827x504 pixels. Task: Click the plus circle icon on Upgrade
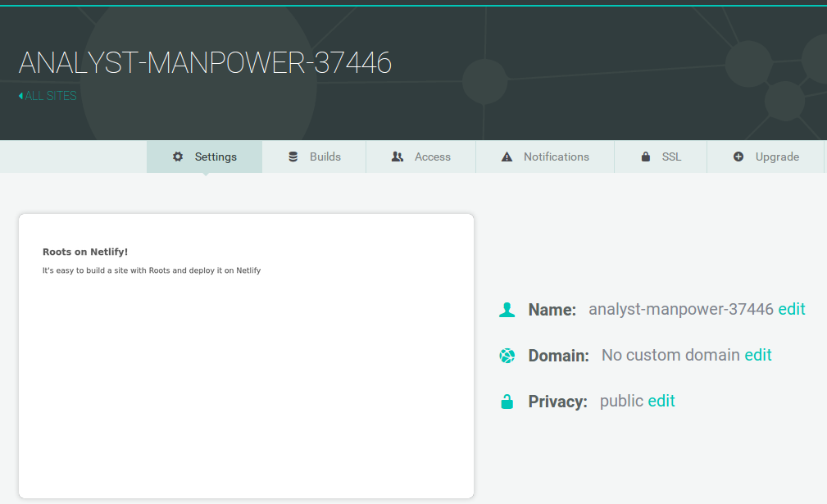tap(738, 157)
